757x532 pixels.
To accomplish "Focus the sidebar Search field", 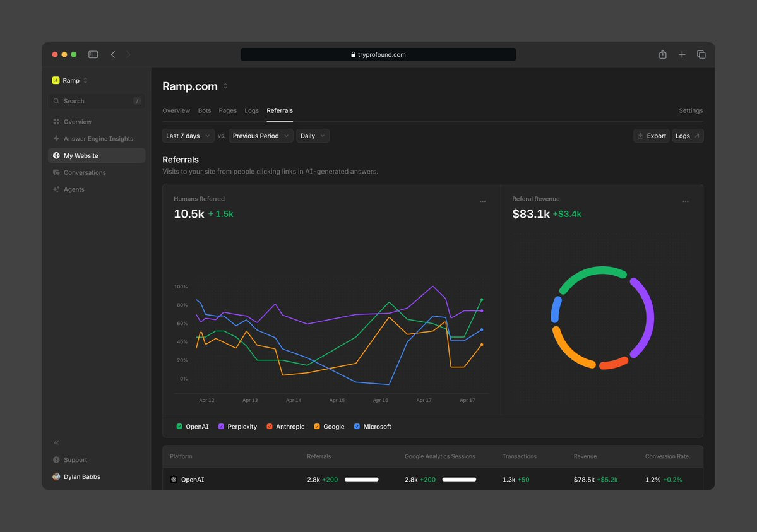I will 97,101.
